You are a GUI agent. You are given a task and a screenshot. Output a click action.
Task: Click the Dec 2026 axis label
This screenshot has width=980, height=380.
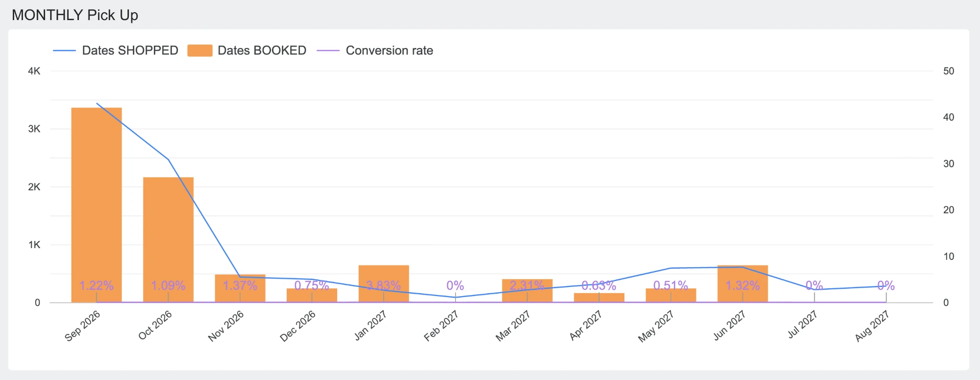[297, 326]
